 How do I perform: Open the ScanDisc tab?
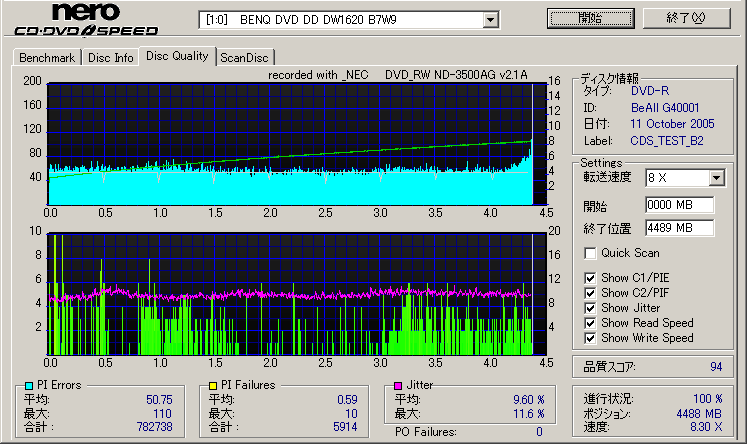244,58
